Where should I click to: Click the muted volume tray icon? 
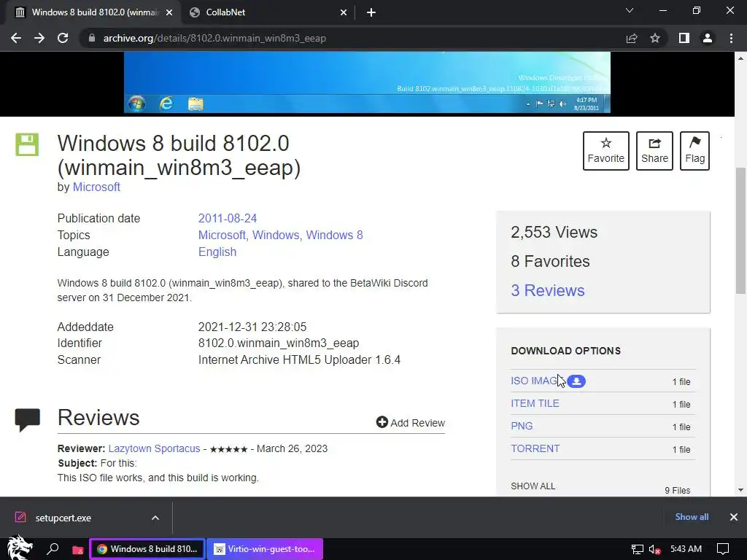pyautogui.click(x=654, y=550)
